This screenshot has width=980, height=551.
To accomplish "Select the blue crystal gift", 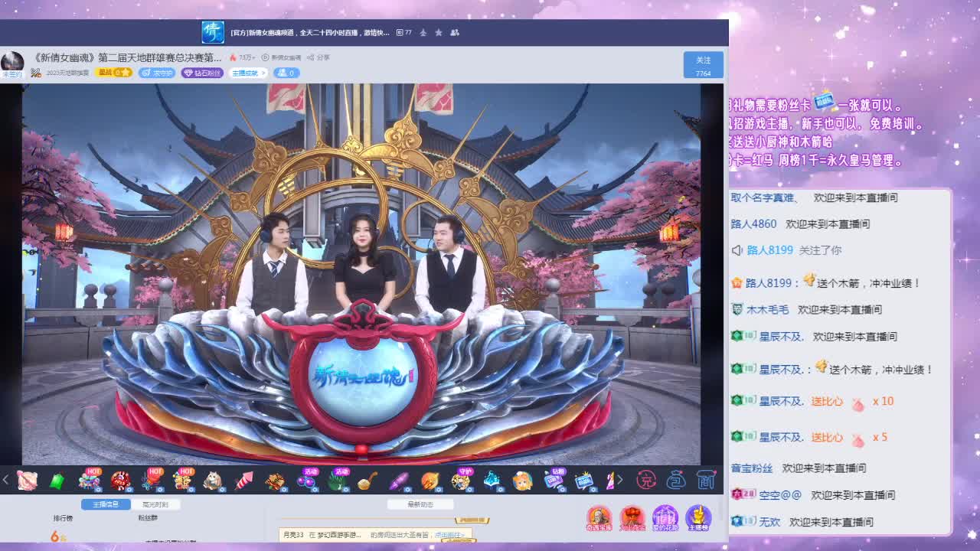I will pyautogui.click(x=492, y=481).
